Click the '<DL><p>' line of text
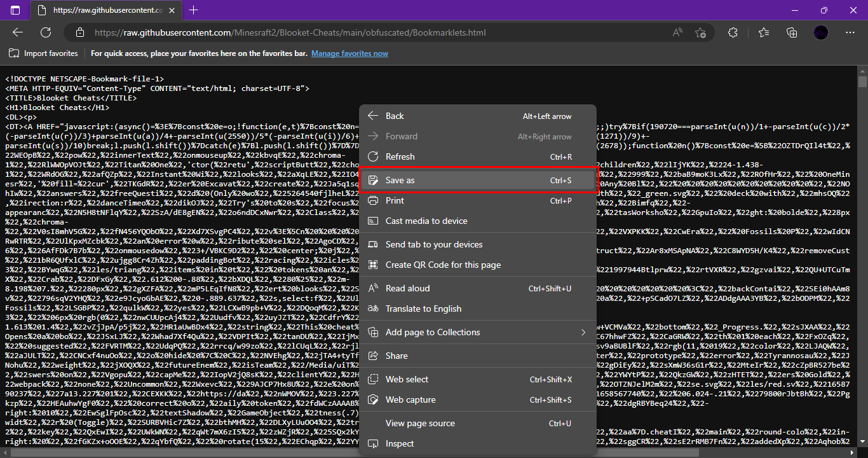The width and height of the screenshot is (868, 458). 21,117
